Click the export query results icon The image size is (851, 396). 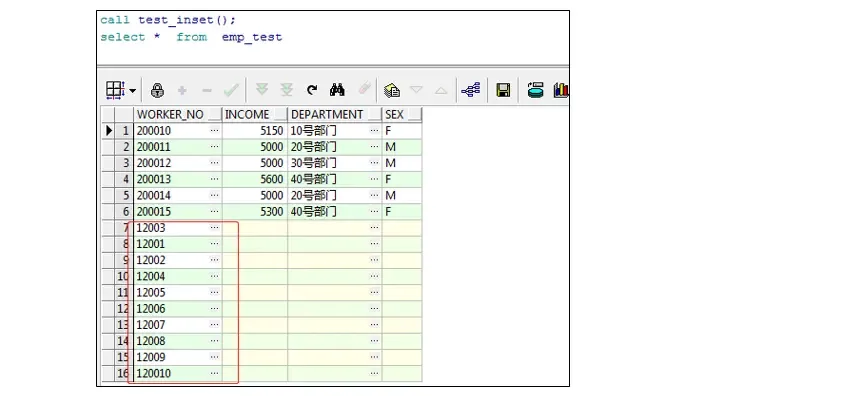point(392,90)
